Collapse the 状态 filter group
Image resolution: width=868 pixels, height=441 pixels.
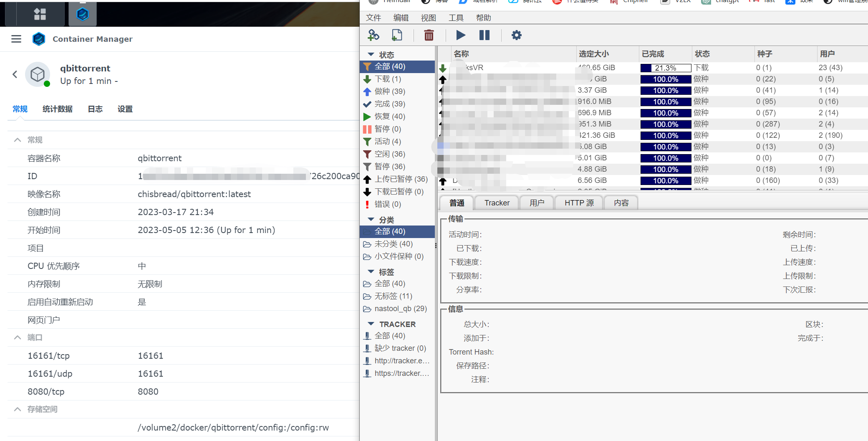coord(371,55)
